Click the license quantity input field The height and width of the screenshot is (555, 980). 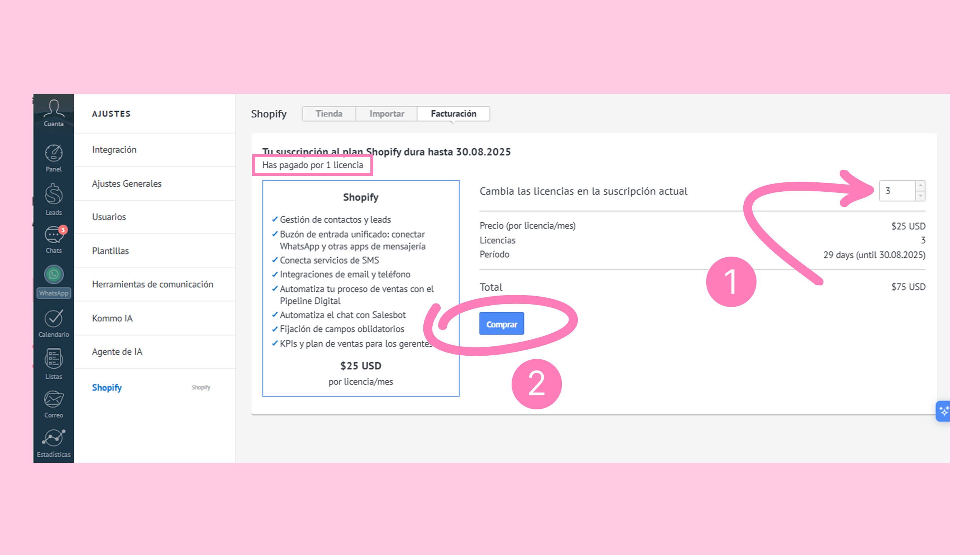pyautogui.click(x=897, y=191)
